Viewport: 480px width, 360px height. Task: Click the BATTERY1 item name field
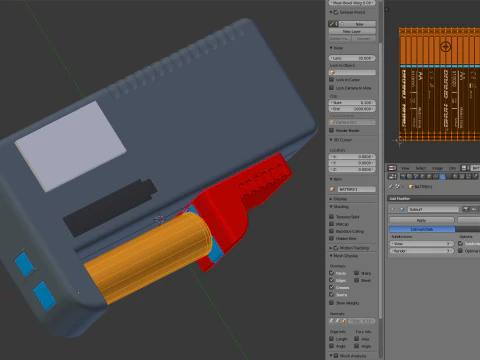pyautogui.click(x=356, y=189)
